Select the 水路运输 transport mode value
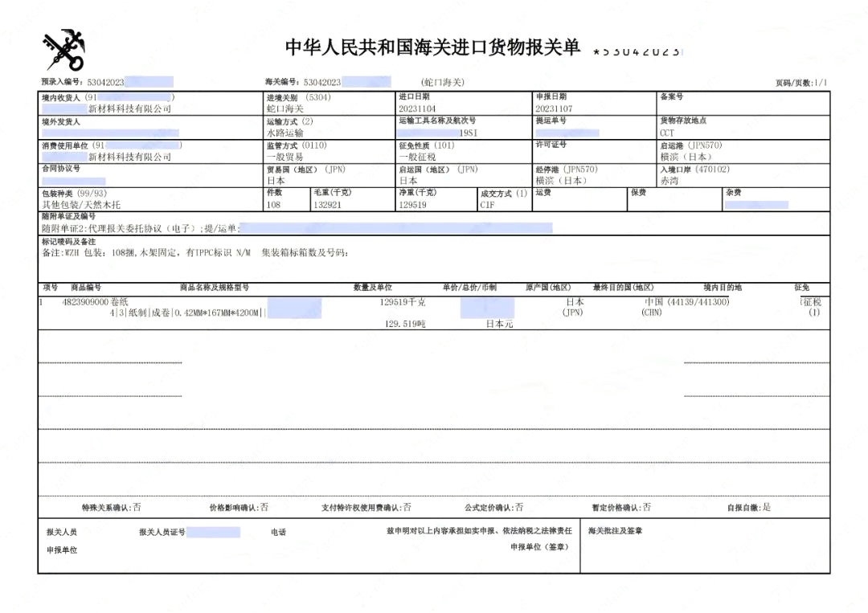The height and width of the screenshot is (613, 868). (x=285, y=133)
